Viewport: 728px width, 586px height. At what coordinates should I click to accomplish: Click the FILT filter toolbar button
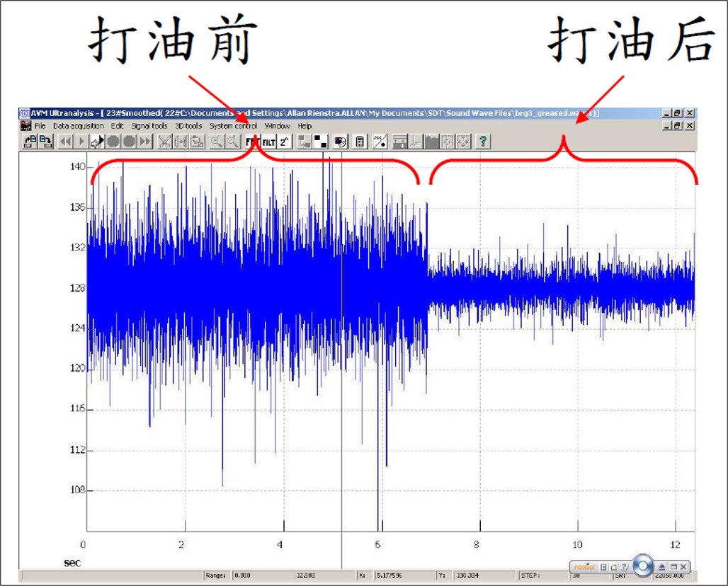pos(269,142)
